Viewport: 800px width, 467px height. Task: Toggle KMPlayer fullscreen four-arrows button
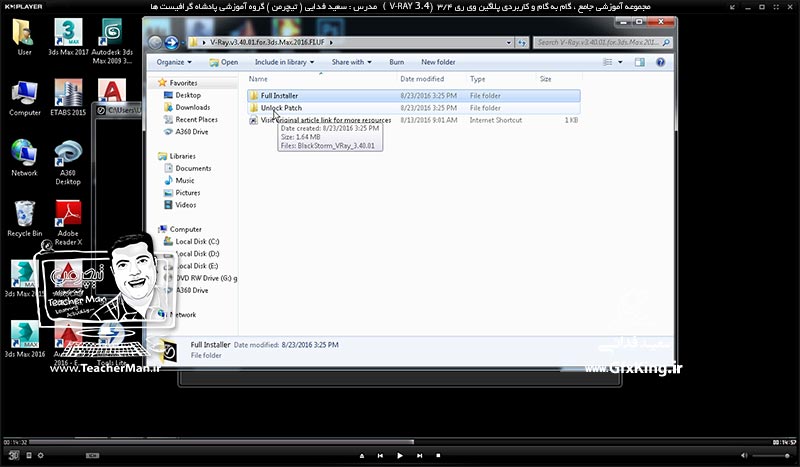click(x=776, y=7)
